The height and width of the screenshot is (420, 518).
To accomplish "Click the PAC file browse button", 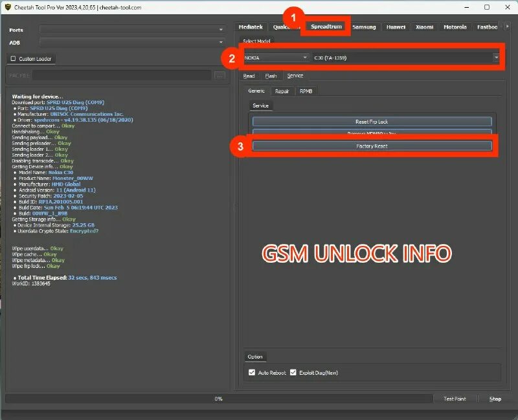I will point(219,75).
